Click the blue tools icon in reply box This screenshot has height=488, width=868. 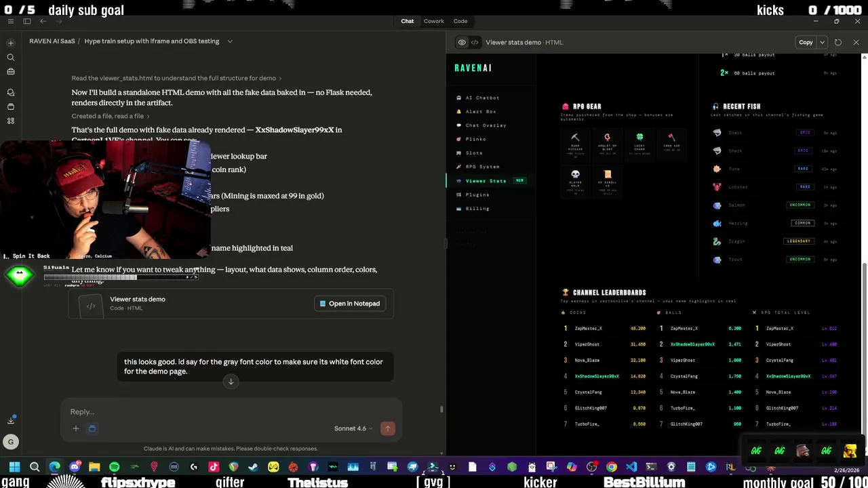(x=92, y=428)
